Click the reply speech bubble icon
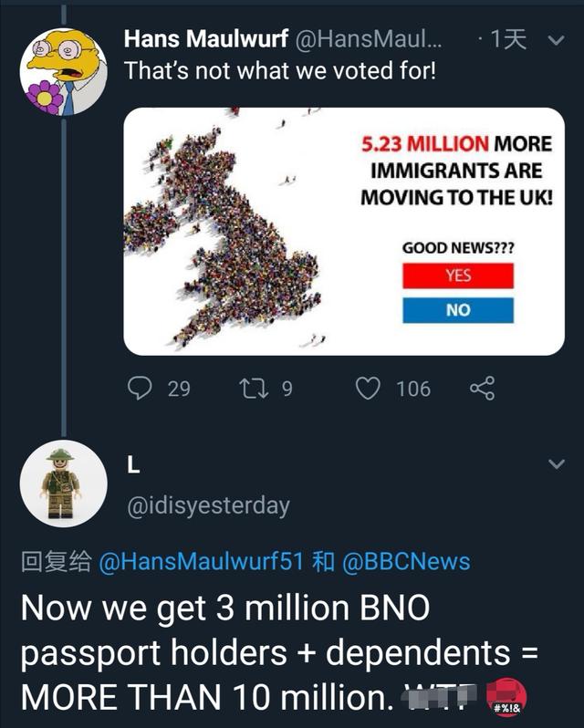The height and width of the screenshot is (728, 584). [139, 389]
